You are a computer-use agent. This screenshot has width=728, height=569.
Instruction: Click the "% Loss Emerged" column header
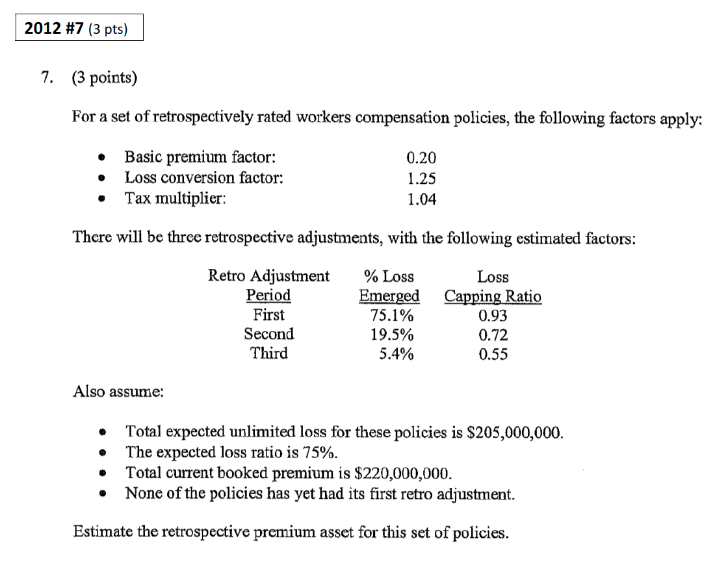[x=389, y=286]
